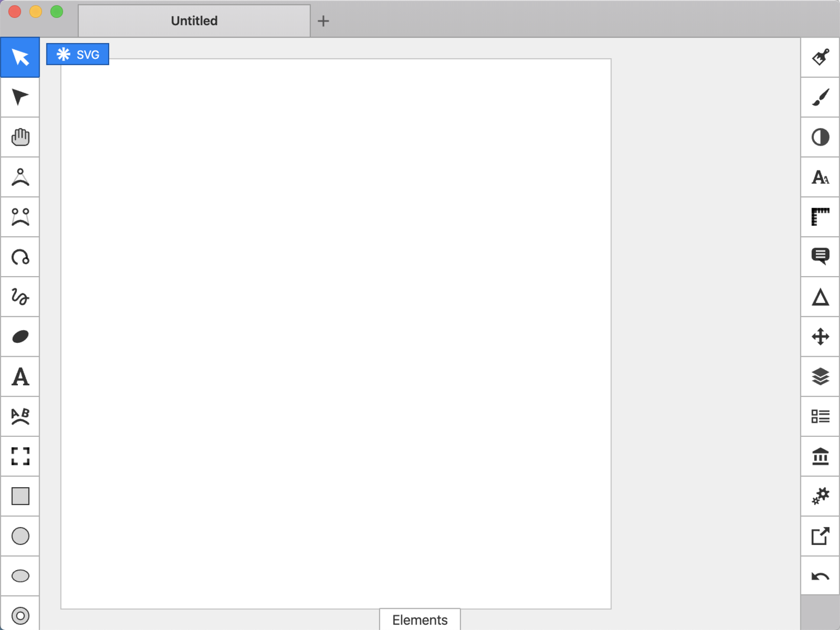Choose the node selection arrow tool
Image resolution: width=840 pixels, height=630 pixels.
20,97
